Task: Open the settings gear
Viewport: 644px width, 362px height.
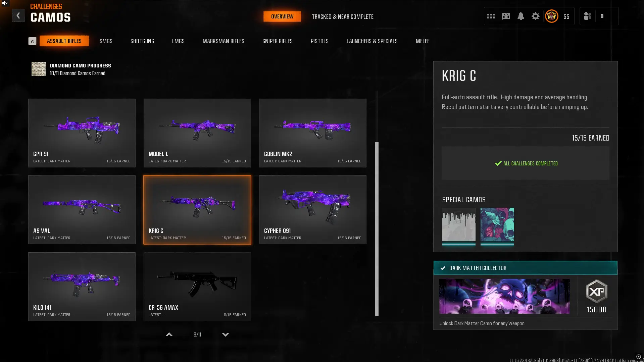Action: 536,16
